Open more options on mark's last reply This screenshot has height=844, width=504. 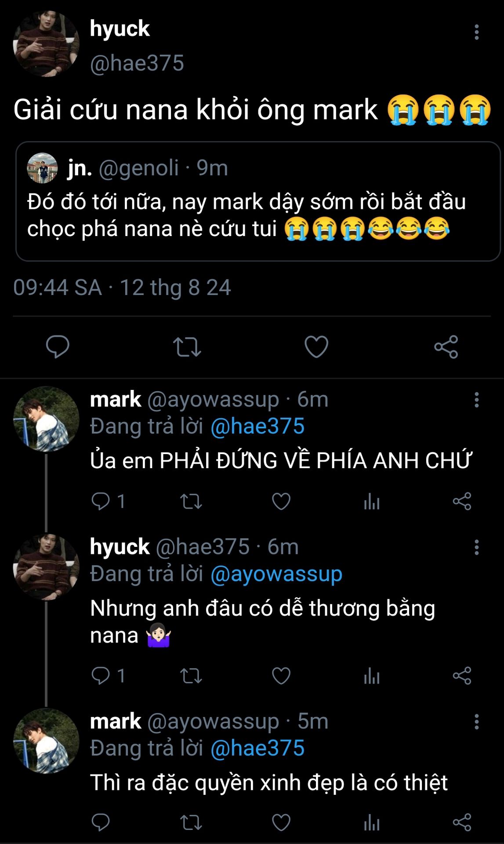476,722
